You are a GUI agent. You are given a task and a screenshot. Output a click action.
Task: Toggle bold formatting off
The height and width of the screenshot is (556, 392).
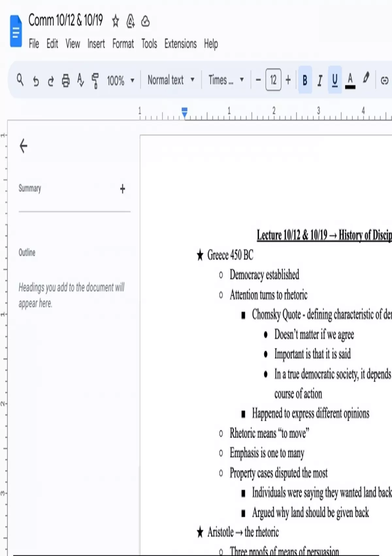pyautogui.click(x=305, y=80)
